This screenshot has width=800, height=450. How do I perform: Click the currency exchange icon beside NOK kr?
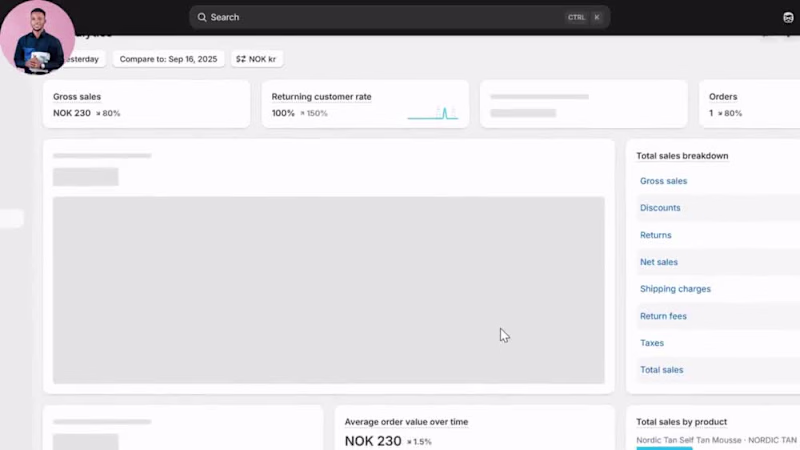coord(241,59)
